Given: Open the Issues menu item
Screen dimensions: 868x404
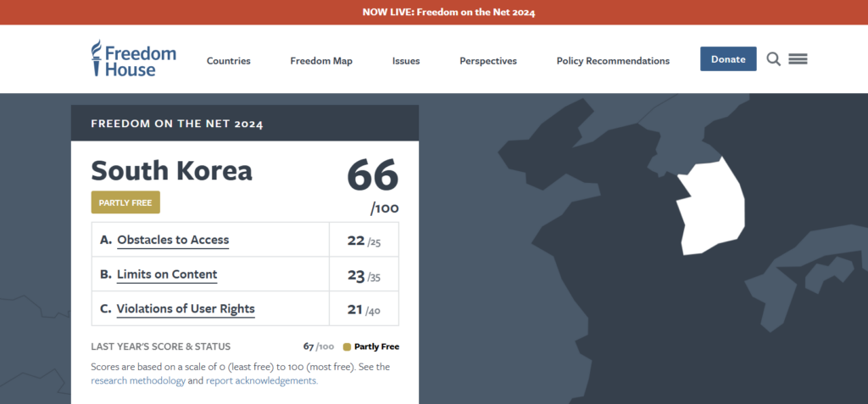Looking at the screenshot, I should click(406, 61).
